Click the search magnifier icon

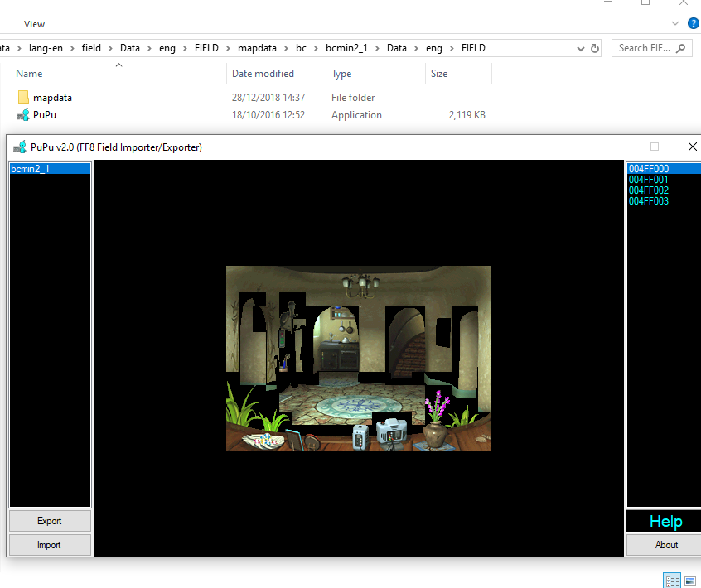680,48
